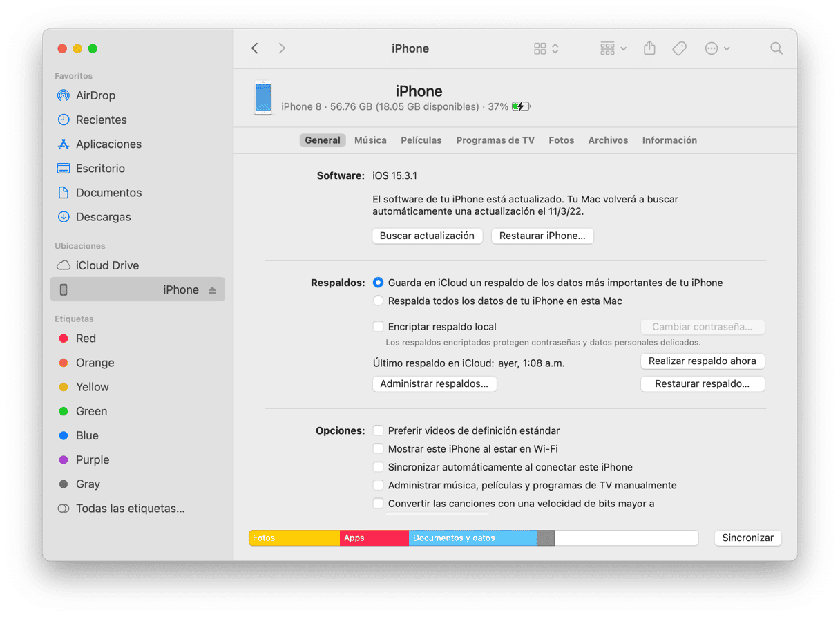The height and width of the screenshot is (617, 840).
Task: Click Restaurar iPhone button
Action: pyautogui.click(x=542, y=236)
